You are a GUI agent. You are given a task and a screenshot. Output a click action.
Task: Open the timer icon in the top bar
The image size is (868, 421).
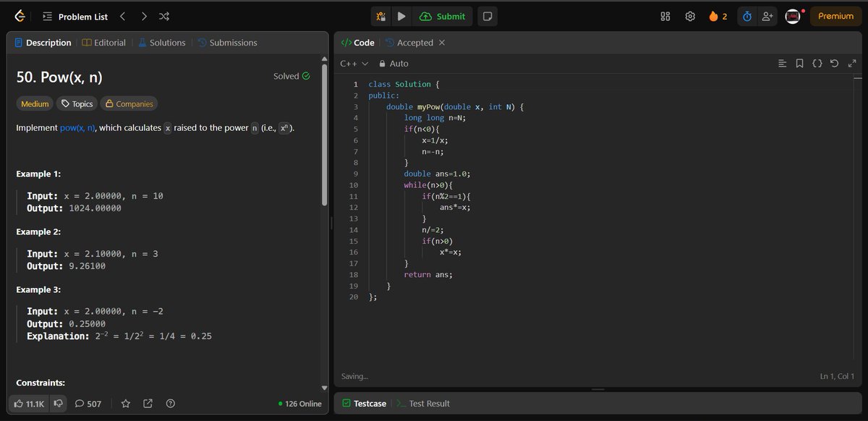coord(746,16)
